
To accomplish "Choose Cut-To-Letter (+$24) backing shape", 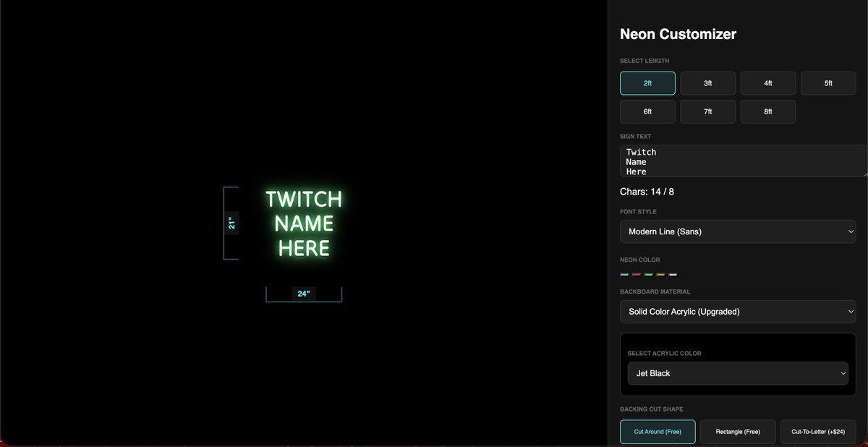I will (818, 432).
